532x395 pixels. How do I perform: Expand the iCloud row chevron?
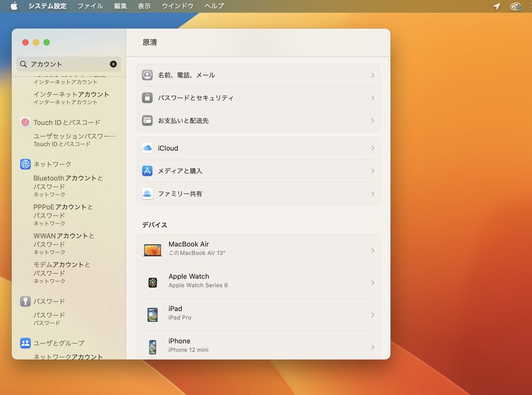pos(373,148)
